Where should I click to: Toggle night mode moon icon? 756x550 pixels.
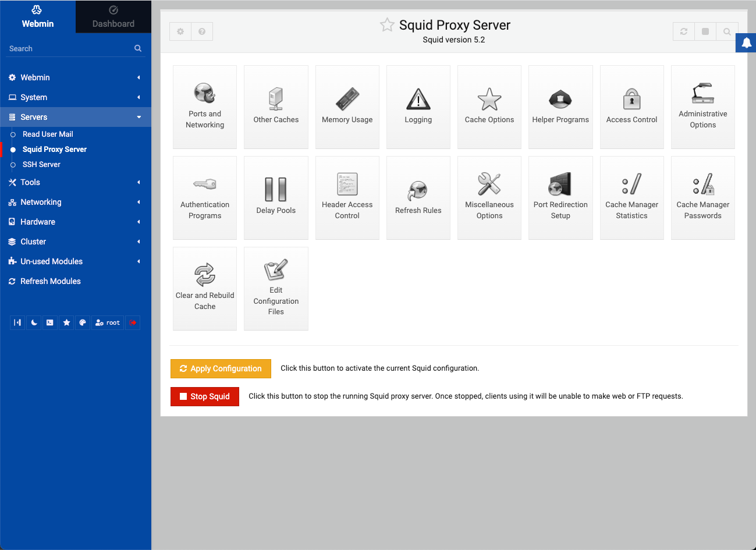[x=34, y=322]
